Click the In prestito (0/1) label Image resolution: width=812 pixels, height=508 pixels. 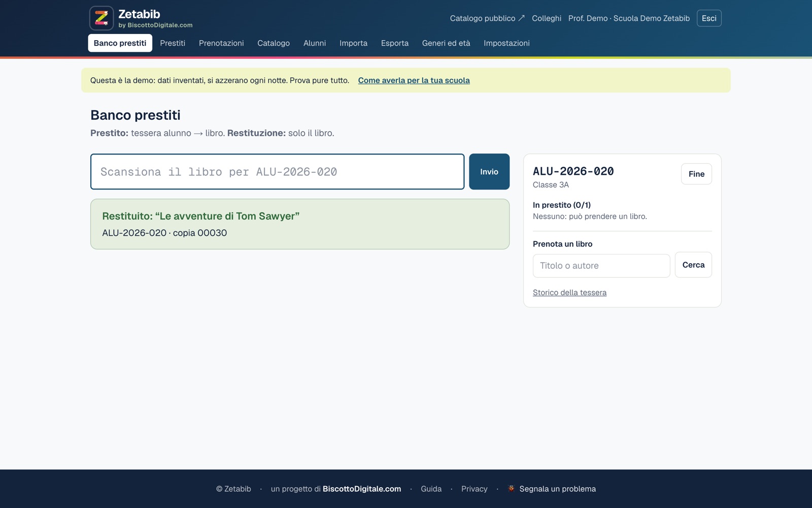(x=562, y=205)
